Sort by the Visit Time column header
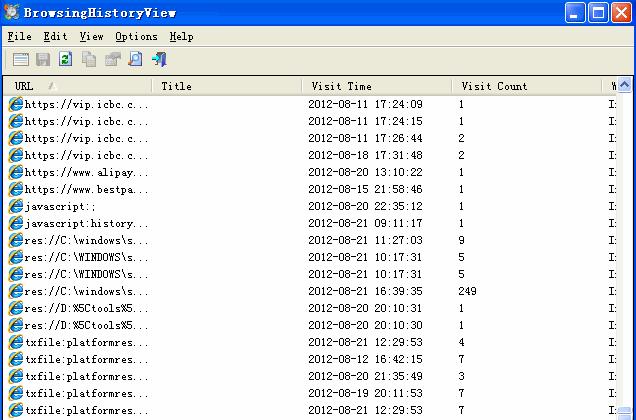This screenshot has height=420, width=636. (x=377, y=86)
